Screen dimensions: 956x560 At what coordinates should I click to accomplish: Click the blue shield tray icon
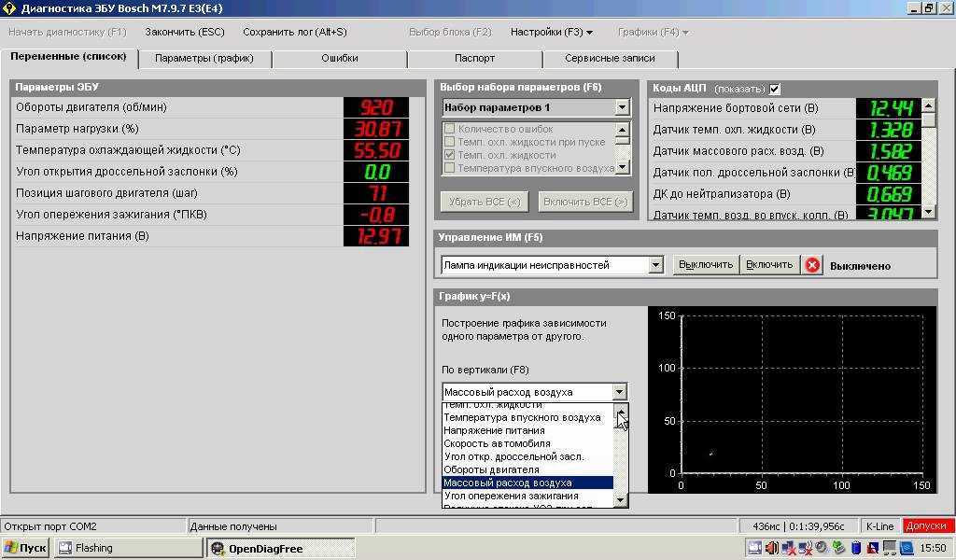pyautogui.click(x=857, y=548)
